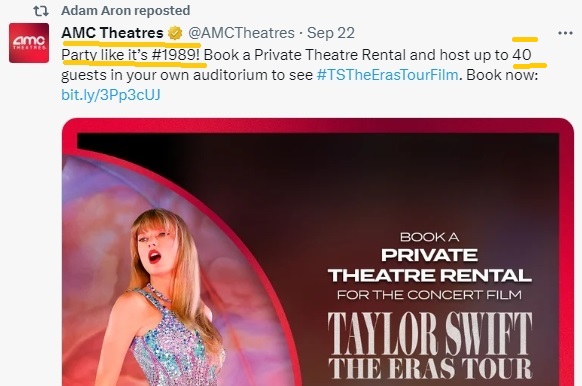
Task: Click the repost arrows icon above the tweet
Action: pyautogui.click(x=40, y=11)
